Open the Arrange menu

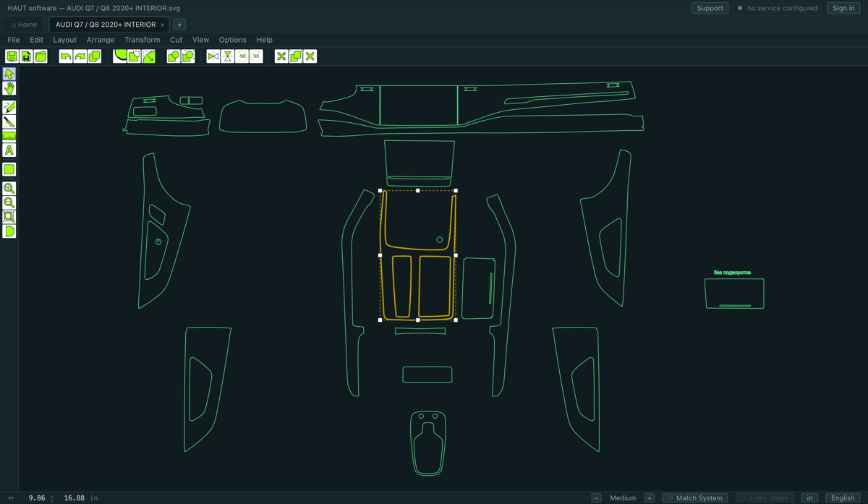coord(101,40)
